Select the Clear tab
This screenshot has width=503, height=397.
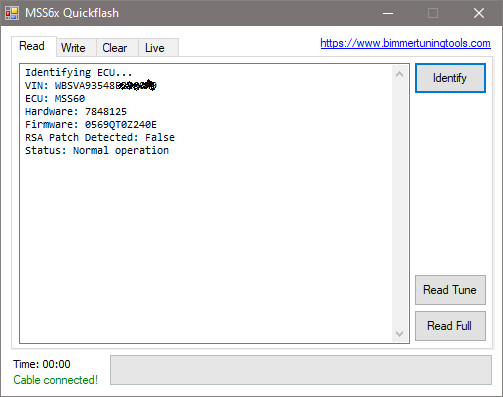coord(117,48)
